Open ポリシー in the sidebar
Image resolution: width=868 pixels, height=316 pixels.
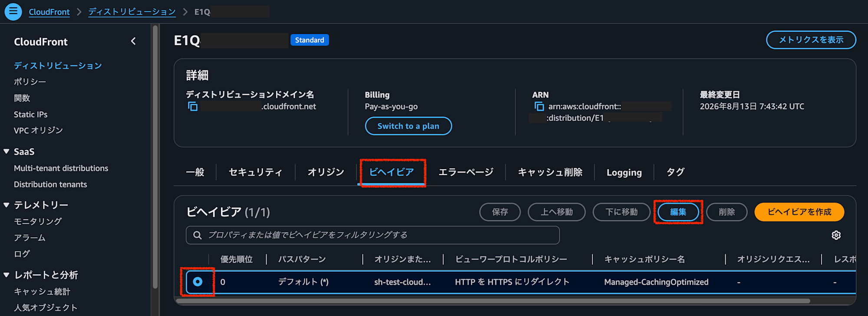pos(30,82)
